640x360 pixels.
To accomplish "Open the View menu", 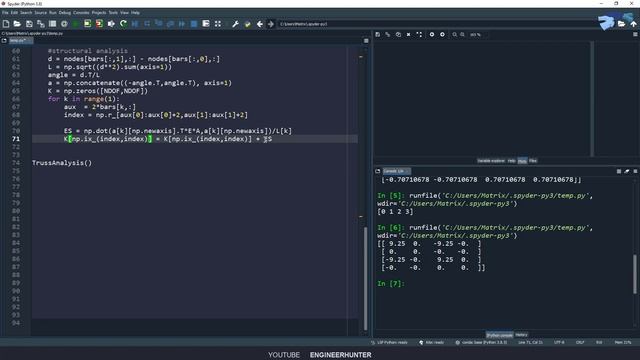I will tap(124, 13).
